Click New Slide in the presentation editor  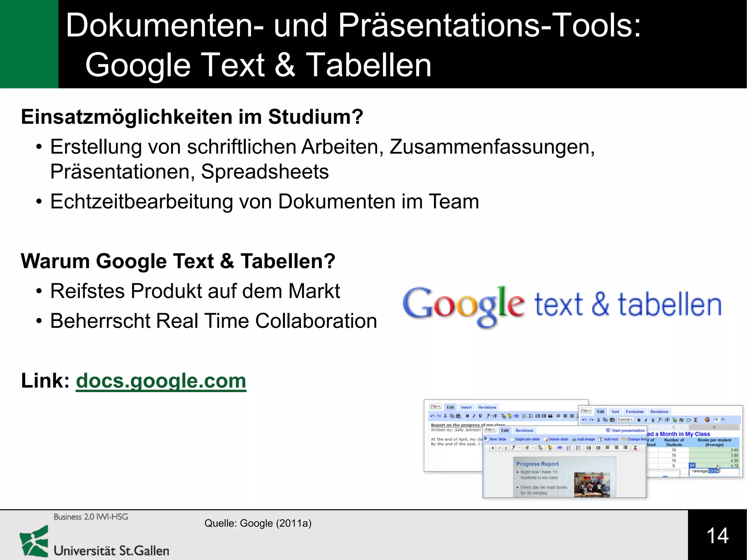coord(495,439)
